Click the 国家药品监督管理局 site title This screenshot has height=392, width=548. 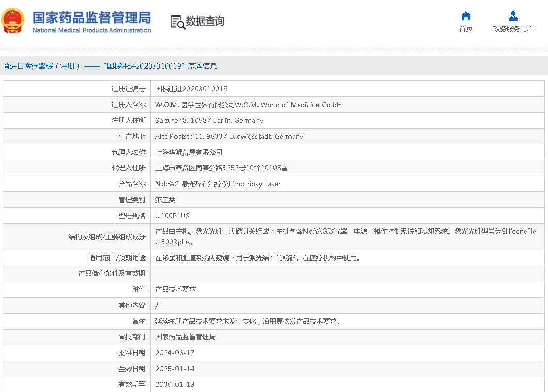[91, 17]
